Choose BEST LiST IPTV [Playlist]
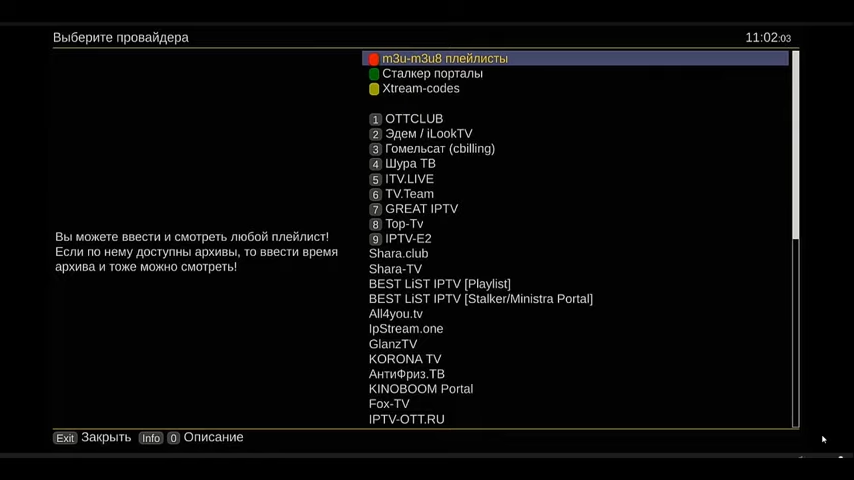 [439, 284]
